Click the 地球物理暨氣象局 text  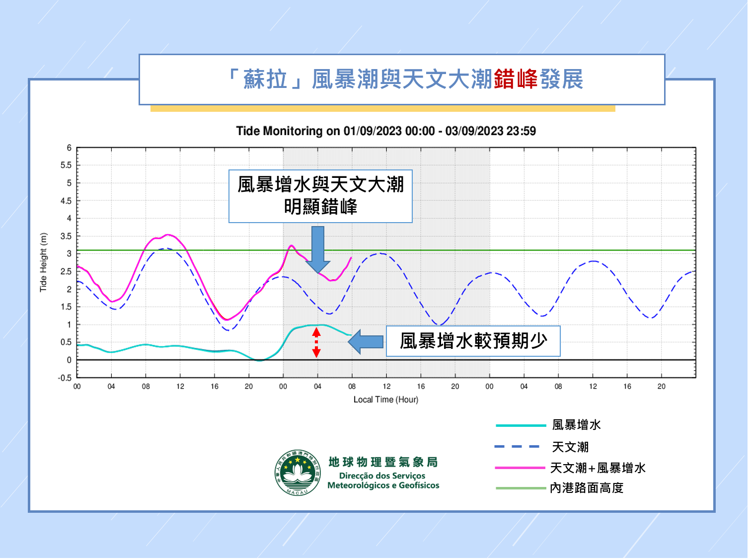tap(383, 462)
